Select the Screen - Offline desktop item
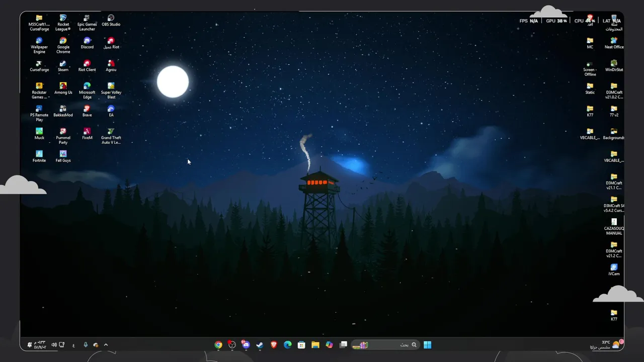This screenshot has width=644, height=362. click(x=590, y=68)
